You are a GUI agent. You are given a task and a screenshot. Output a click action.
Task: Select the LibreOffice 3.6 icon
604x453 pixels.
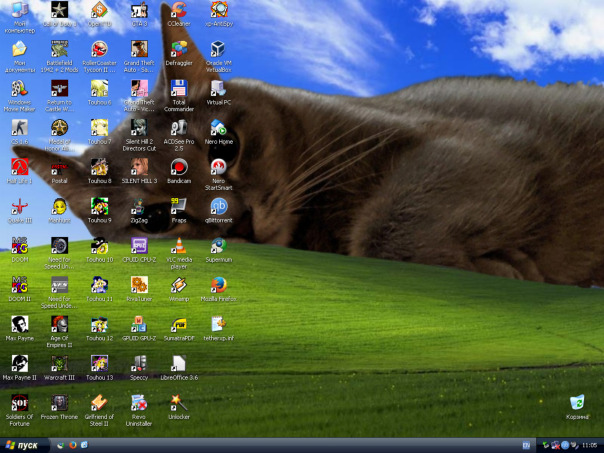179,364
